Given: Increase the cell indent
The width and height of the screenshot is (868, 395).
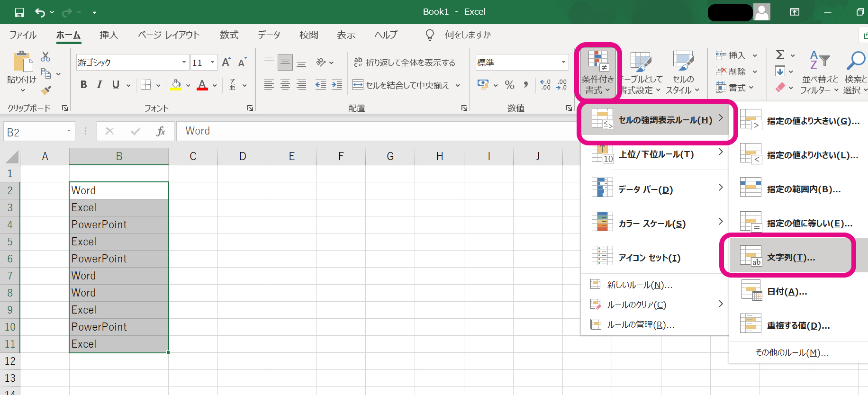Looking at the screenshot, I should point(337,85).
